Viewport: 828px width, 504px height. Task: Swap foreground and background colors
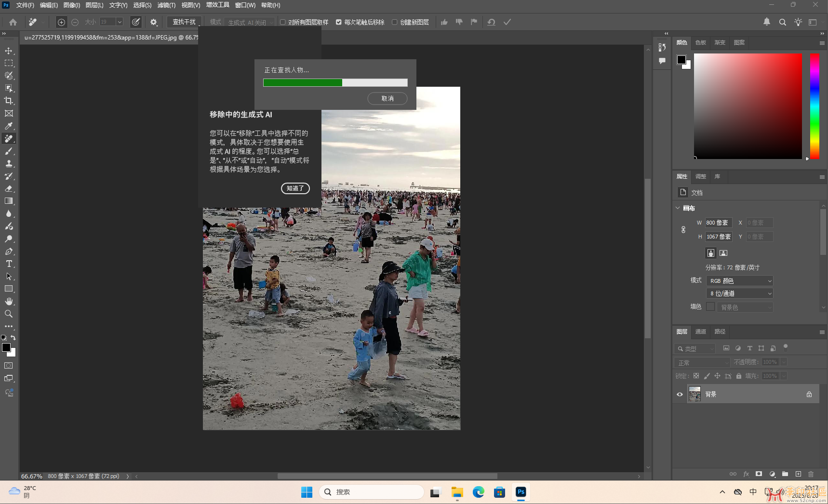(x=13, y=338)
